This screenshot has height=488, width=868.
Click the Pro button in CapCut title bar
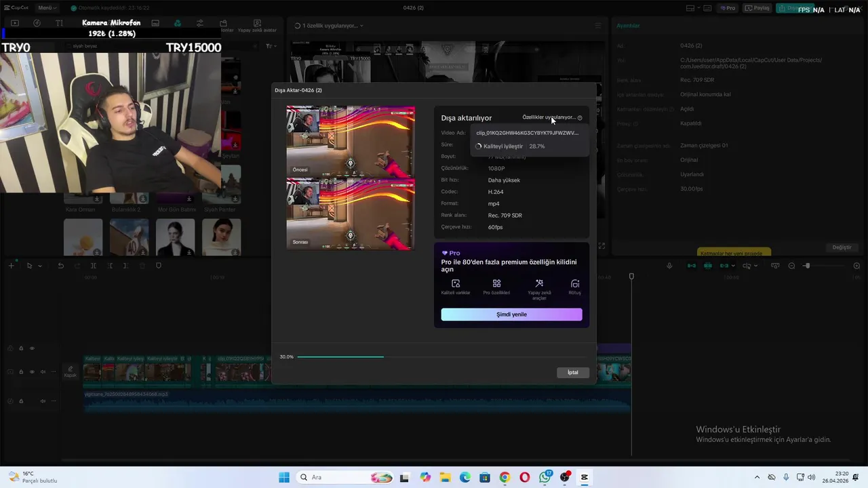tap(728, 8)
